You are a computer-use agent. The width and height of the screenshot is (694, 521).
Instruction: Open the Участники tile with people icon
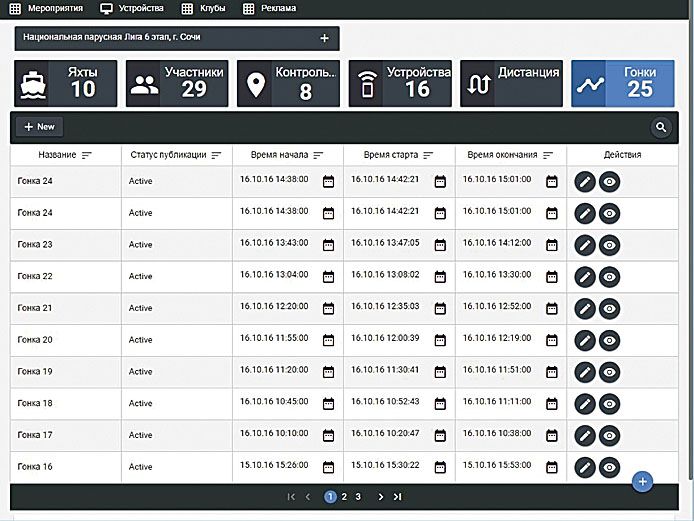coord(177,83)
